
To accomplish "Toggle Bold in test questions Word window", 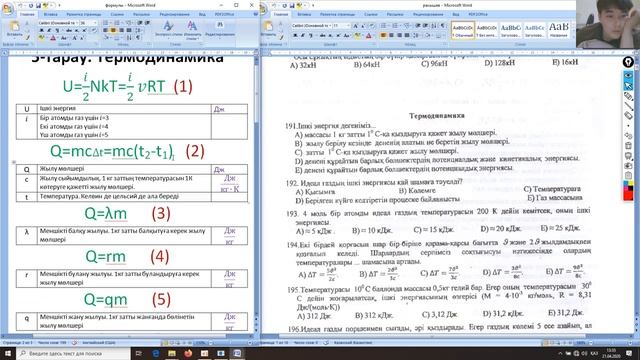I will click(x=295, y=36).
